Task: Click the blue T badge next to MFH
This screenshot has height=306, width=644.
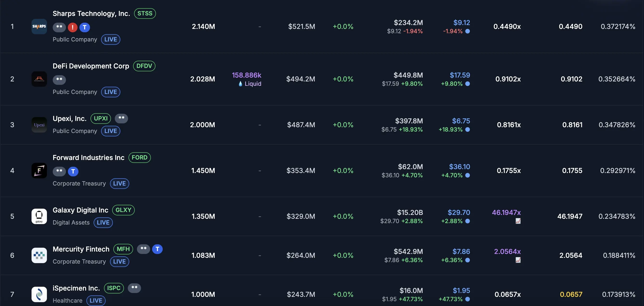Action: [157, 249]
